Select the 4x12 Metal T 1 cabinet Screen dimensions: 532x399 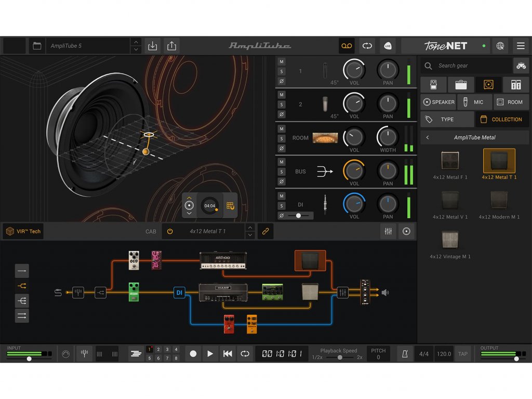499,165
